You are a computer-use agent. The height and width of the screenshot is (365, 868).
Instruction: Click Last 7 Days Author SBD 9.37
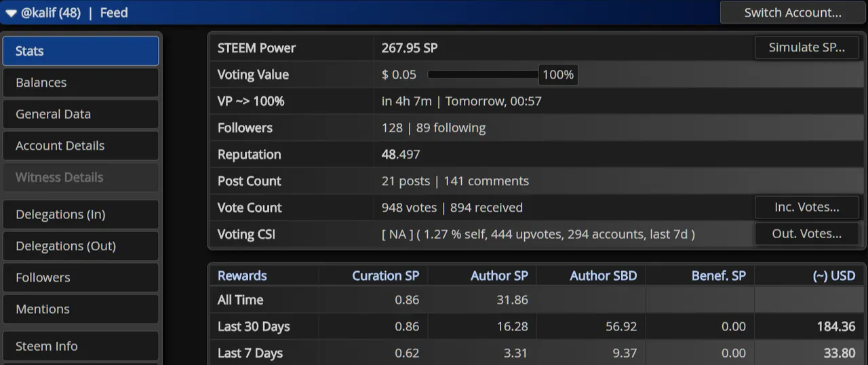click(x=625, y=353)
